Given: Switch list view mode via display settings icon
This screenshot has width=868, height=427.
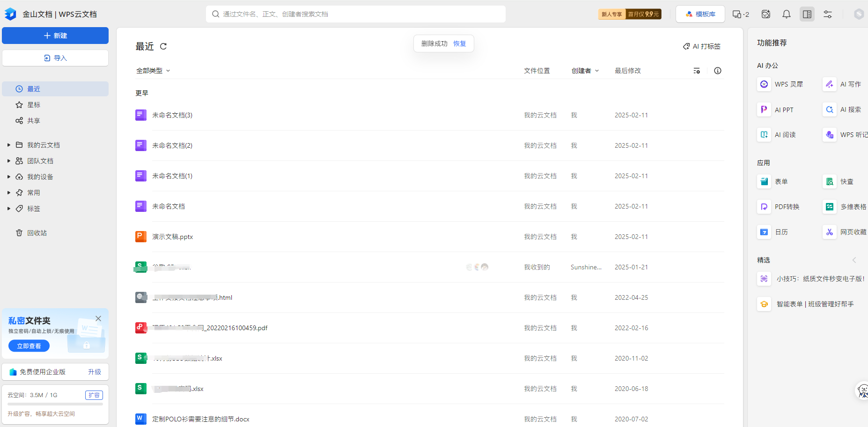Looking at the screenshot, I should [x=697, y=71].
